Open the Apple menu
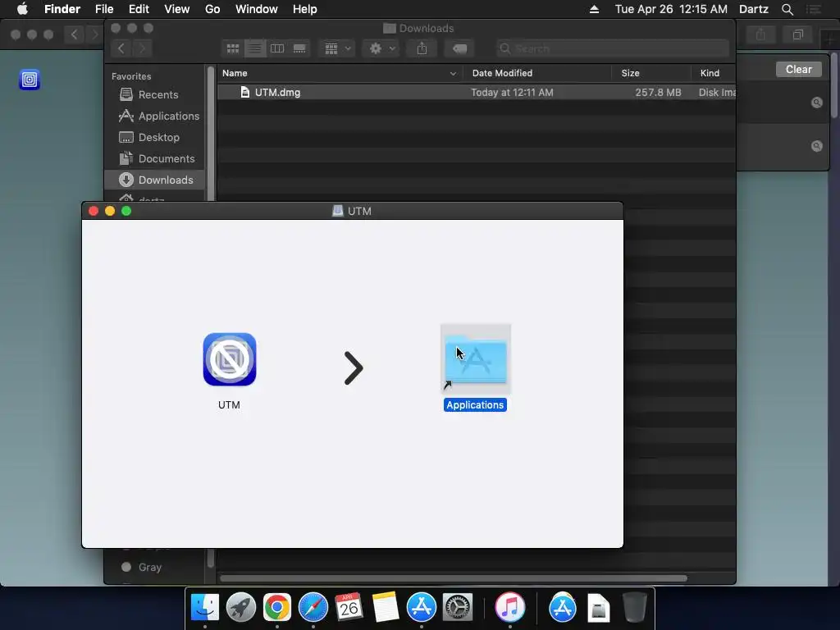The image size is (840, 630). click(22, 9)
